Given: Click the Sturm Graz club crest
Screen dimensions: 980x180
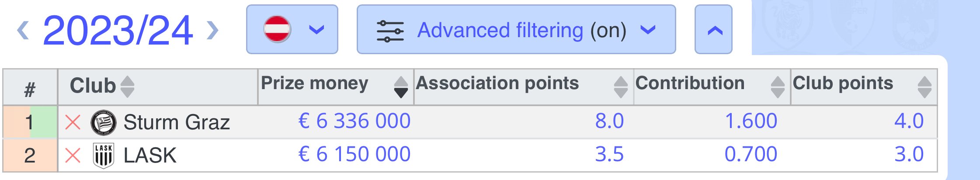Looking at the screenshot, I should (x=103, y=122).
